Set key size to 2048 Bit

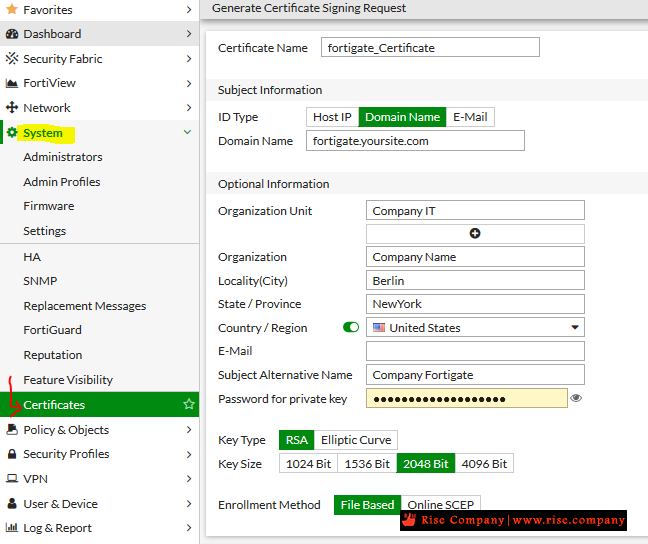pyautogui.click(x=426, y=464)
